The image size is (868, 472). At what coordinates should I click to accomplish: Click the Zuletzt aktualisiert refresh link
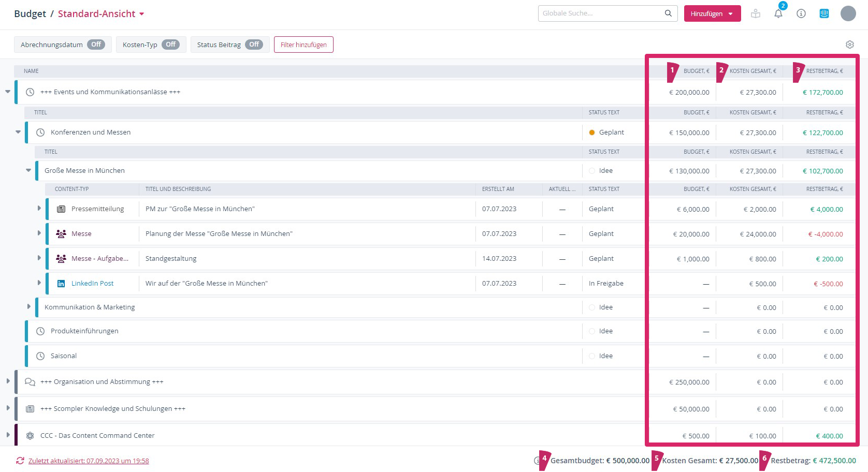89,461
